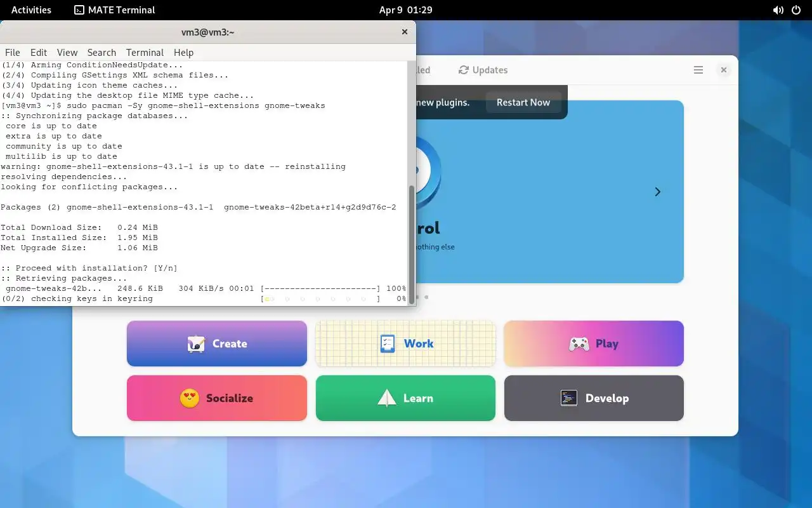Viewport: 812px width, 508px height.
Task: Click the terminal vertical scrollbar handle
Action: (411, 244)
